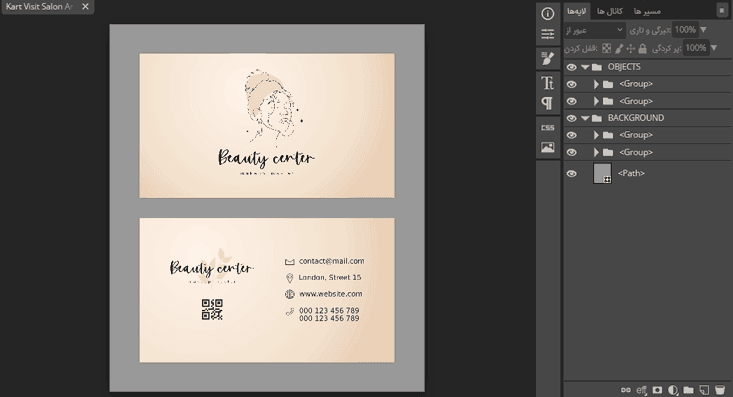Lock transparent pixels with checkerboard icon
The image size is (733, 397).
coord(606,48)
